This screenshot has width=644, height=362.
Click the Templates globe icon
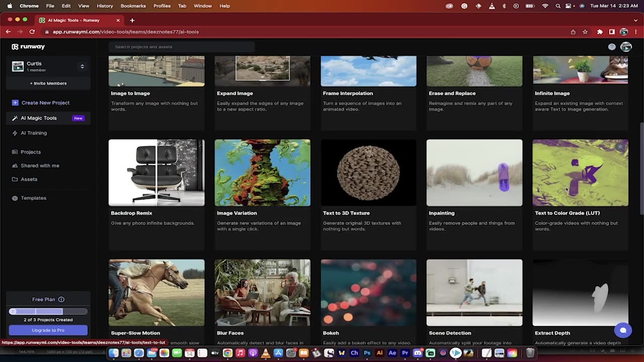pos(15,198)
